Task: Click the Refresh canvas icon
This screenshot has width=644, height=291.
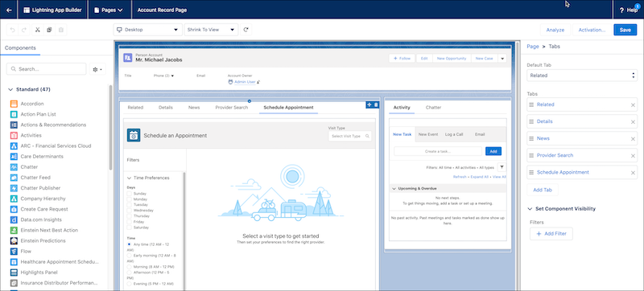Action: coord(246,30)
